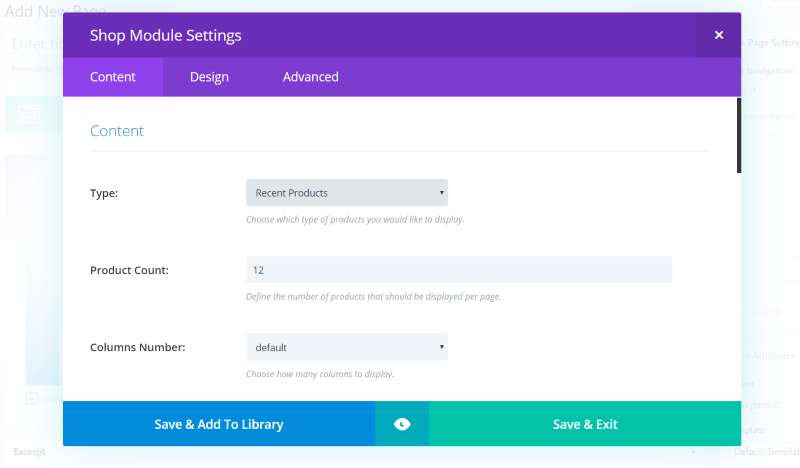The height and width of the screenshot is (468, 800).
Task: Click the Product Count input field
Action: point(459,270)
